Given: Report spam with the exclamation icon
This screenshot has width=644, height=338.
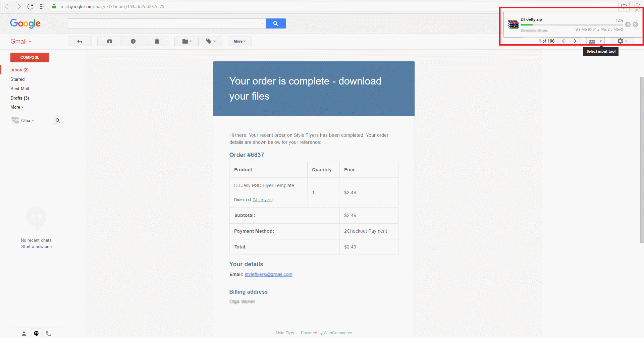Looking at the screenshot, I should click(x=133, y=41).
